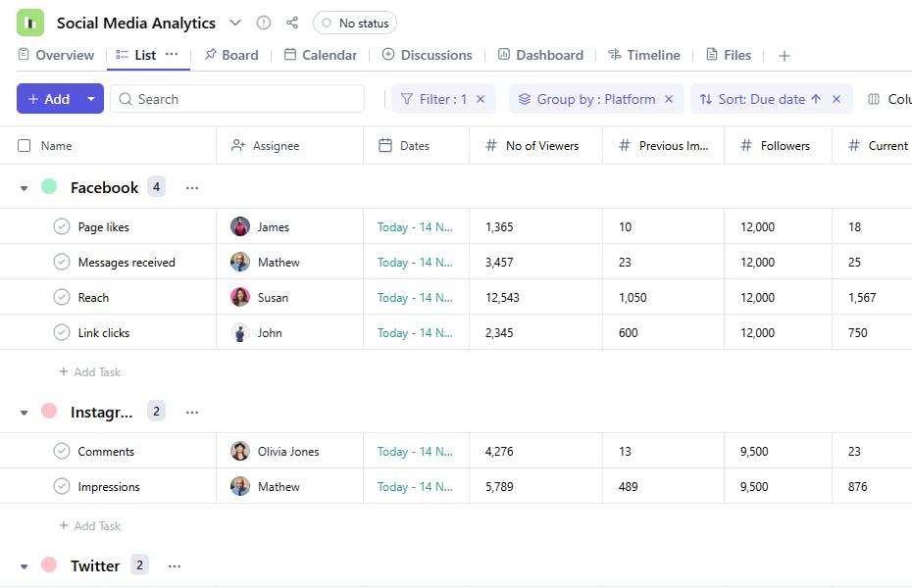Click the plus icon to add view
The width and height of the screenshot is (912, 588).
coord(785,56)
